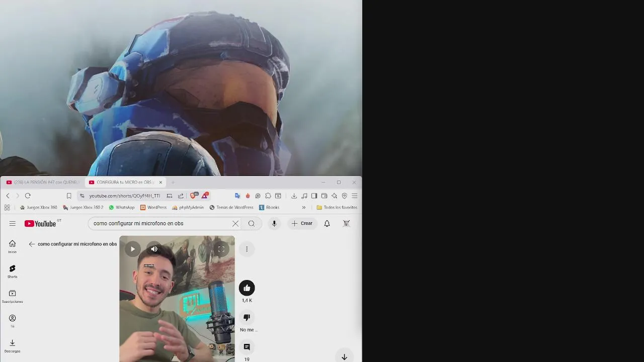Open YouTube notifications bell

(327, 224)
